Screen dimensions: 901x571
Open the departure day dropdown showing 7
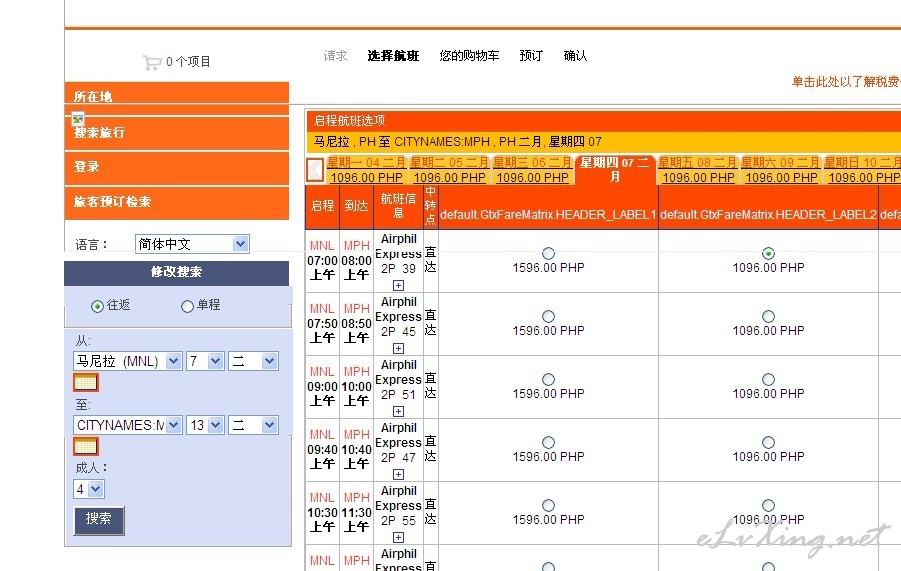click(x=205, y=361)
